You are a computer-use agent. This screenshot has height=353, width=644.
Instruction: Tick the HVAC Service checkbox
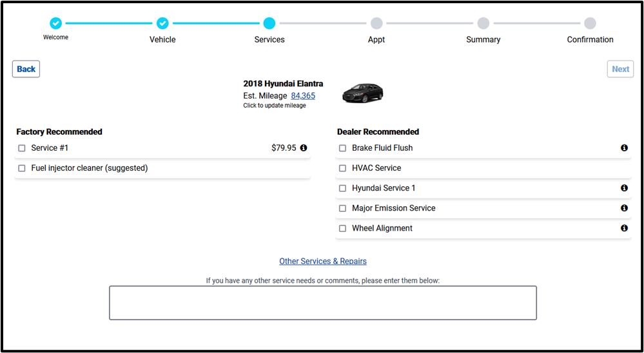[343, 168]
